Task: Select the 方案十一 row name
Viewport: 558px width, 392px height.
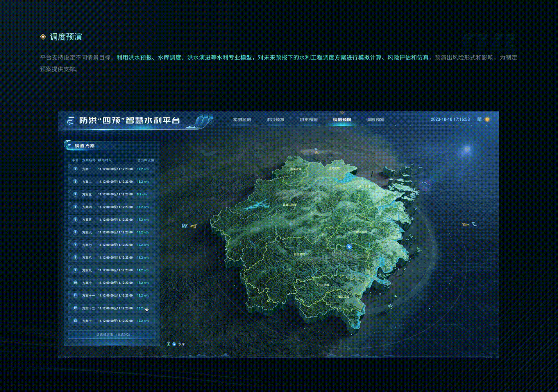Action: [x=88, y=296]
